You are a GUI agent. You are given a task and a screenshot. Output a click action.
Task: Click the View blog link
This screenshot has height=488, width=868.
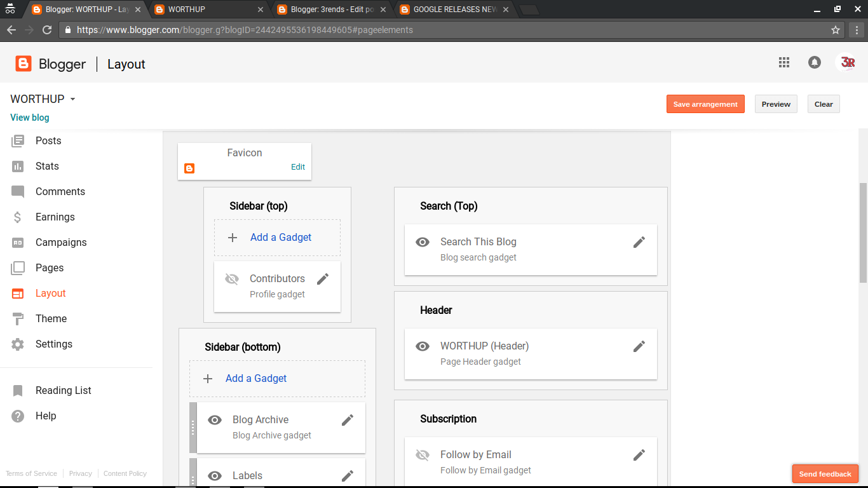[30, 118]
